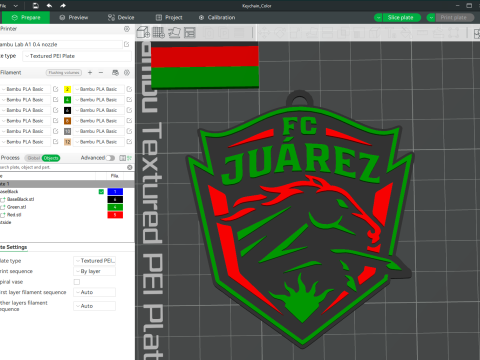
Task: Open the Textured PEI Plate type dropdown
Action: [x=77, y=56]
